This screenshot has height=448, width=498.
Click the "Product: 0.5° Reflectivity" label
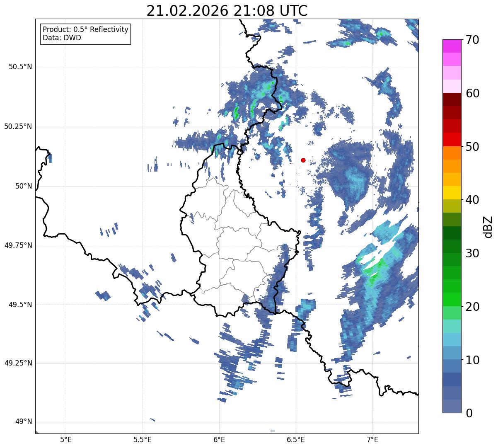click(x=86, y=29)
